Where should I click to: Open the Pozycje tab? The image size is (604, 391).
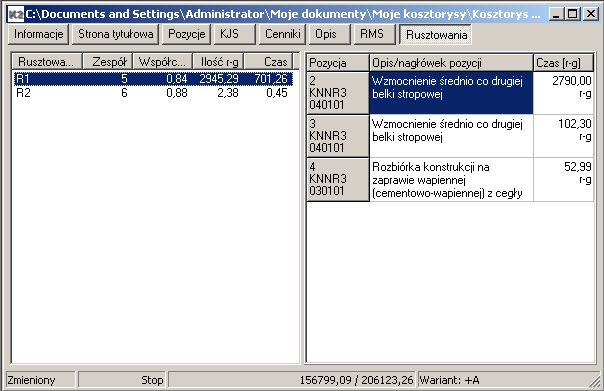186,34
